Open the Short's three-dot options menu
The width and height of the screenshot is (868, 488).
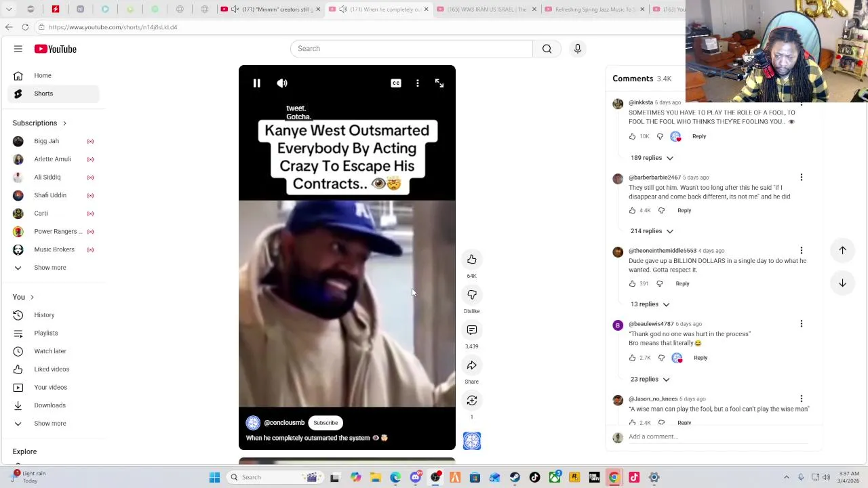click(x=418, y=83)
